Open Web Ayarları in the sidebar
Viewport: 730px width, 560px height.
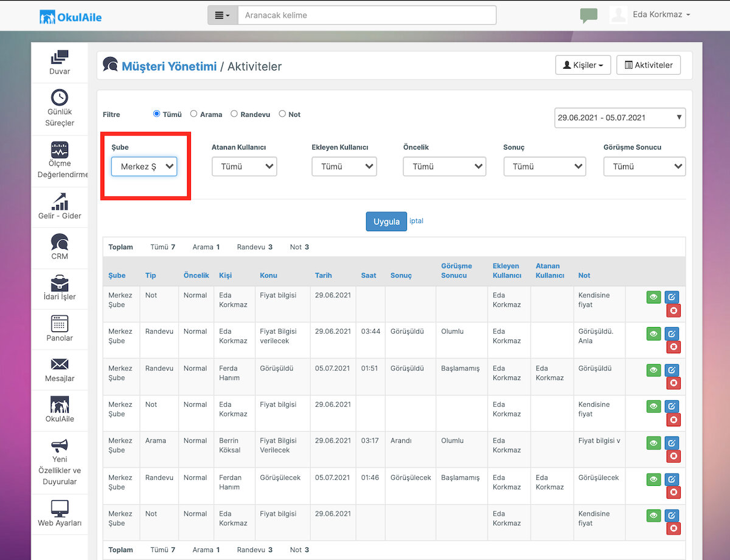(x=60, y=514)
